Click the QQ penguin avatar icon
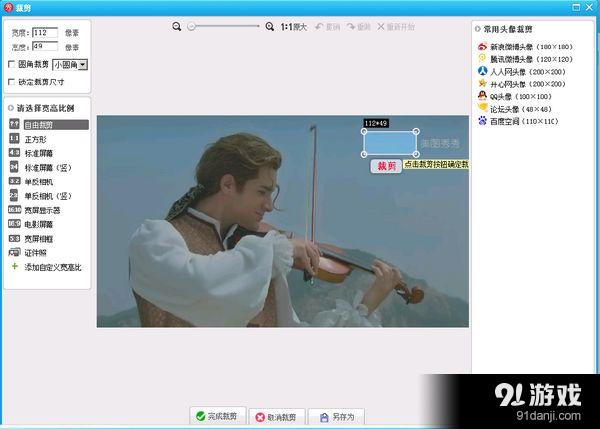 [482, 96]
